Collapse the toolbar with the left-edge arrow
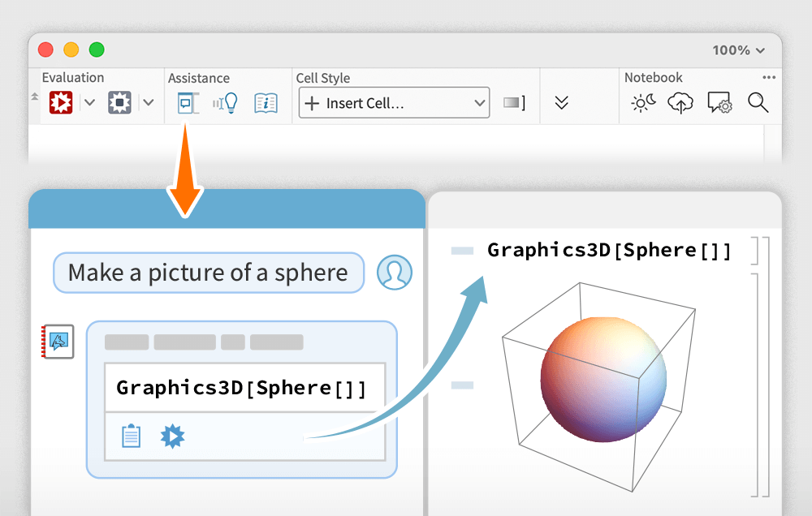 click(x=34, y=97)
